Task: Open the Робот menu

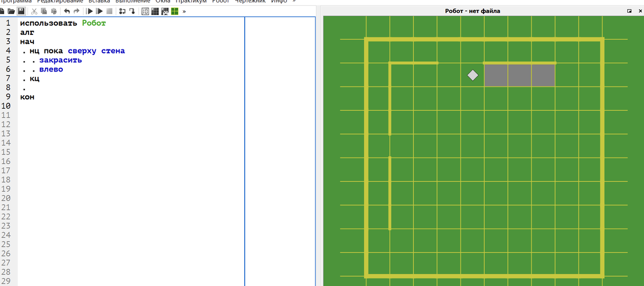Action: pos(221,2)
